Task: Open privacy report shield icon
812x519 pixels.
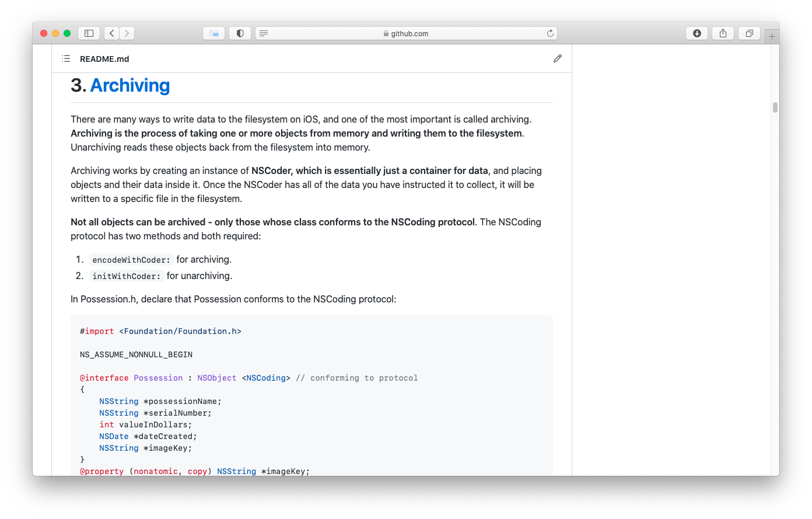Action: [x=240, y=33]
